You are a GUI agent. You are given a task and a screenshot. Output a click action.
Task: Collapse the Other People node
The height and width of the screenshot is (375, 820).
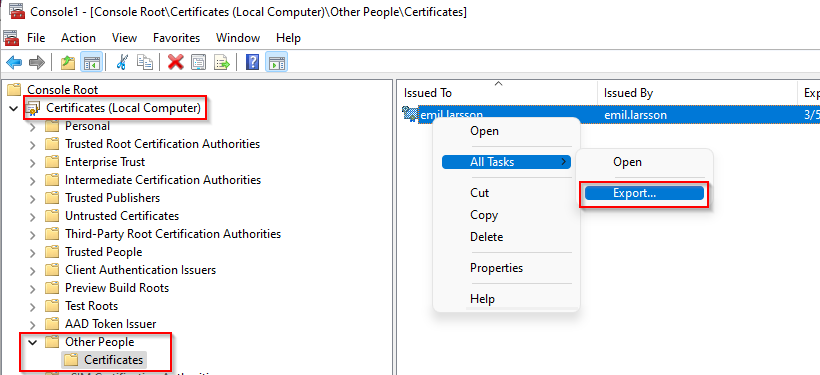coord(32,342)
